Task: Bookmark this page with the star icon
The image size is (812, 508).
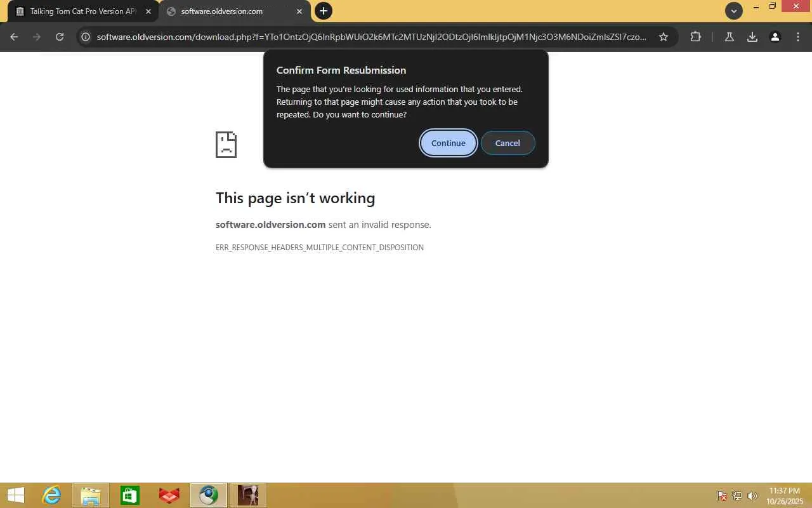Action: click(x=664, y=37)
